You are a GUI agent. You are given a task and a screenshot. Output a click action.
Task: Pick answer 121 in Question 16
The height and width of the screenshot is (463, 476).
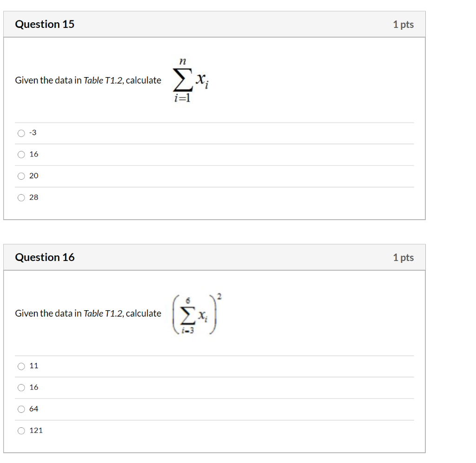[x=21, y=430]
